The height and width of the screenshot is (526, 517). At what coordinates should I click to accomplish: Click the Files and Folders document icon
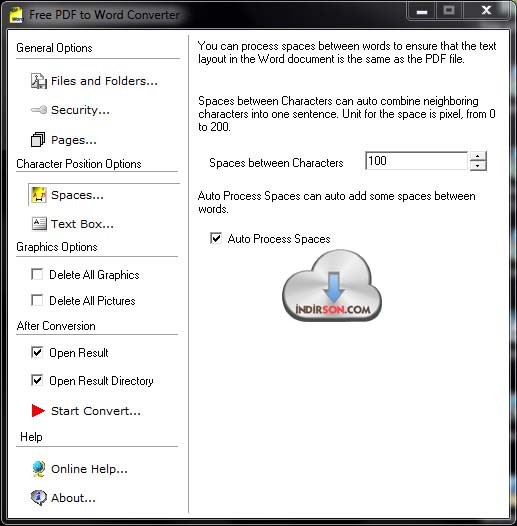(x=39, y=81)
